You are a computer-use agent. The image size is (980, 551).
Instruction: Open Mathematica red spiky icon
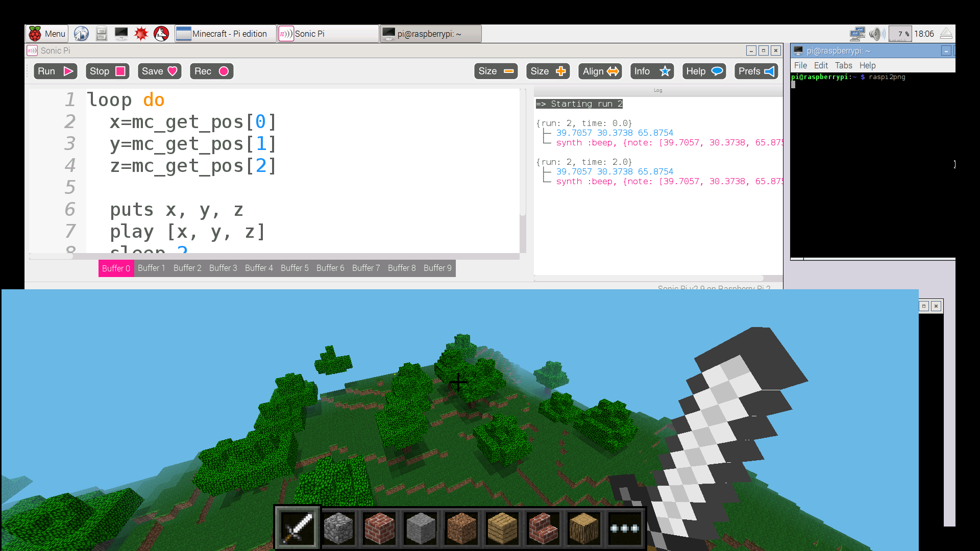[x=141, y=34]
